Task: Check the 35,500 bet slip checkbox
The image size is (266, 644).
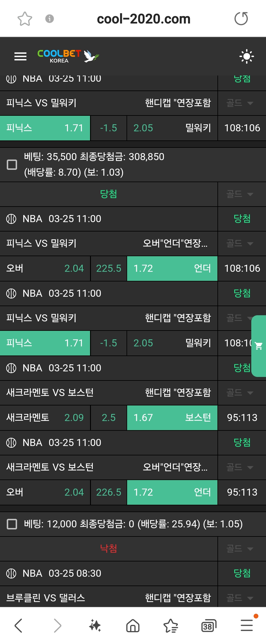Action: coord(12,165)
